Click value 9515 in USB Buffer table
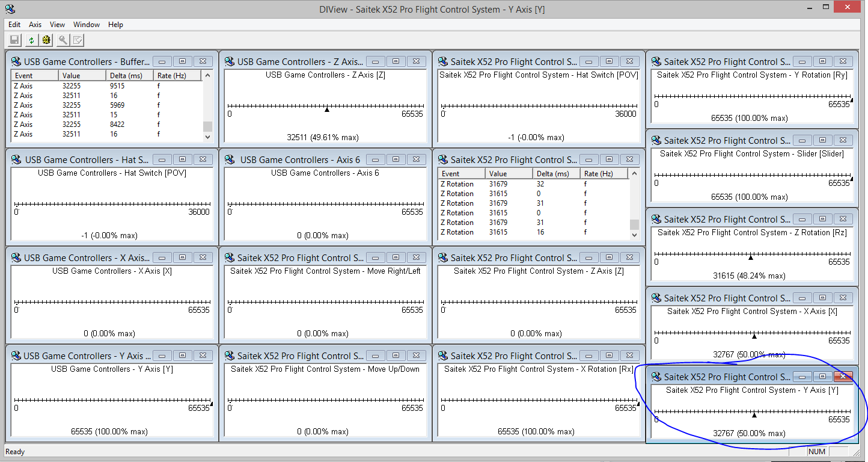868x462 pixels. (117, 86)
